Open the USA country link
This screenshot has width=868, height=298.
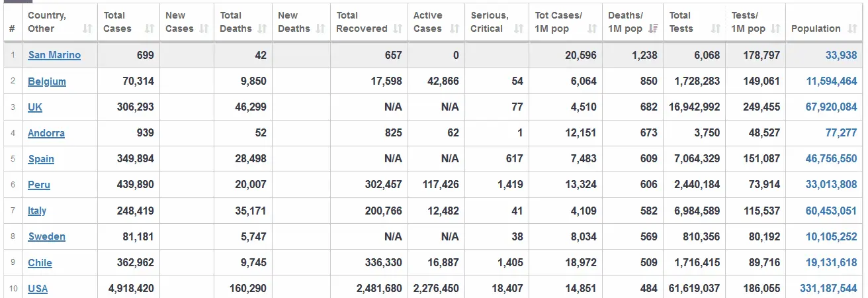pyautogui.click(x=38, y=288)
